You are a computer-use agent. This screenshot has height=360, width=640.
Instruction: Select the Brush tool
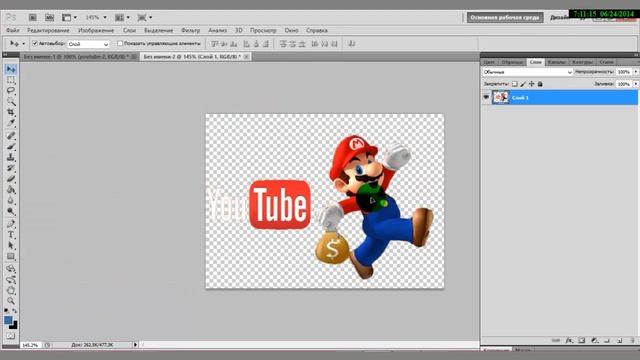[x=11, y=146]
